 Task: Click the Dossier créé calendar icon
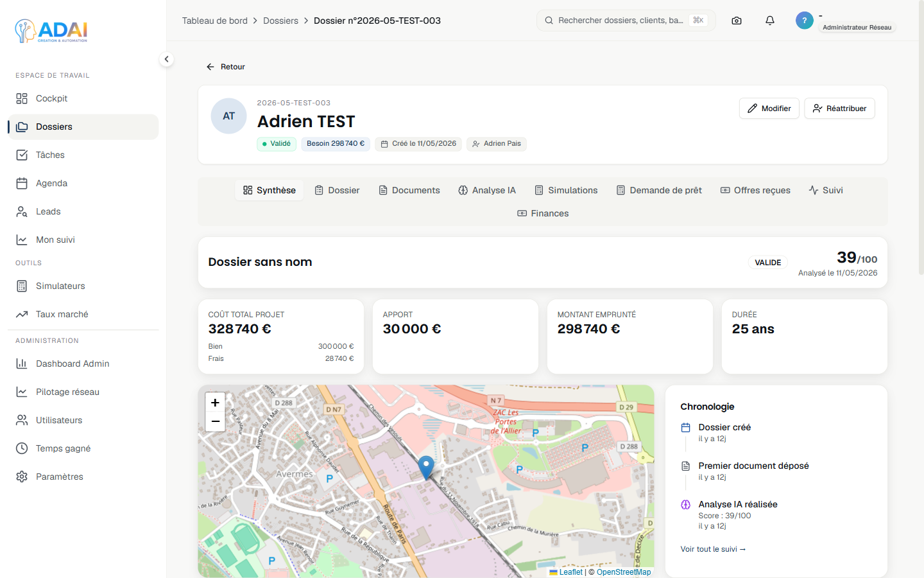[685, 428]
